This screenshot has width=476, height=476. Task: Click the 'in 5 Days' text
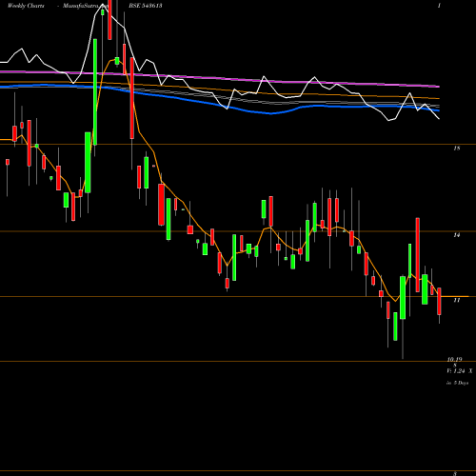tap(458, 383)
